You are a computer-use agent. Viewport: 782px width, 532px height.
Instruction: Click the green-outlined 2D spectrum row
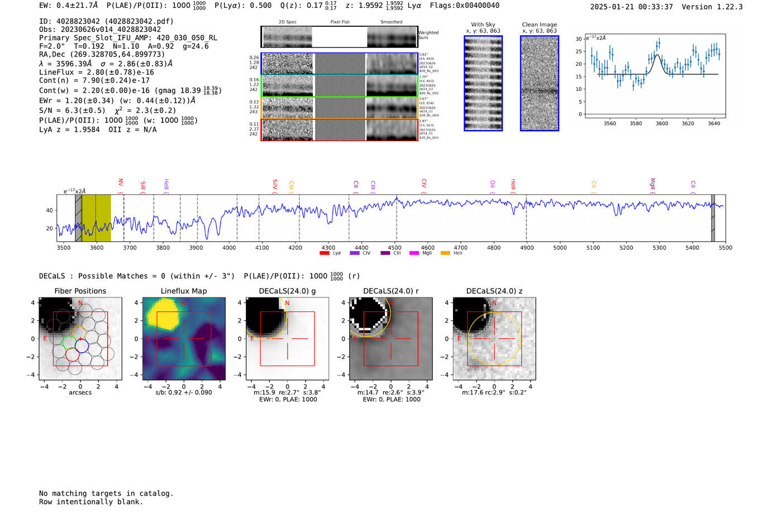click(x=340, y=86)
